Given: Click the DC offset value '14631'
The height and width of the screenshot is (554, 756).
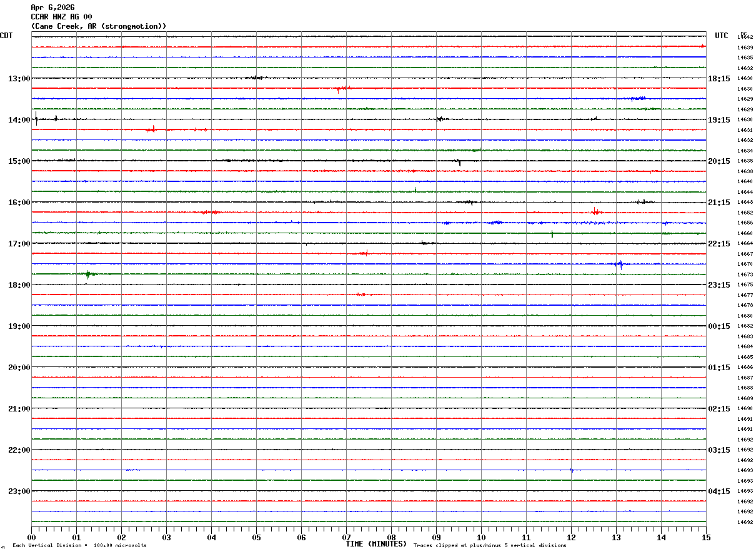Looking at the screenshot, I should tap(745, 130).
